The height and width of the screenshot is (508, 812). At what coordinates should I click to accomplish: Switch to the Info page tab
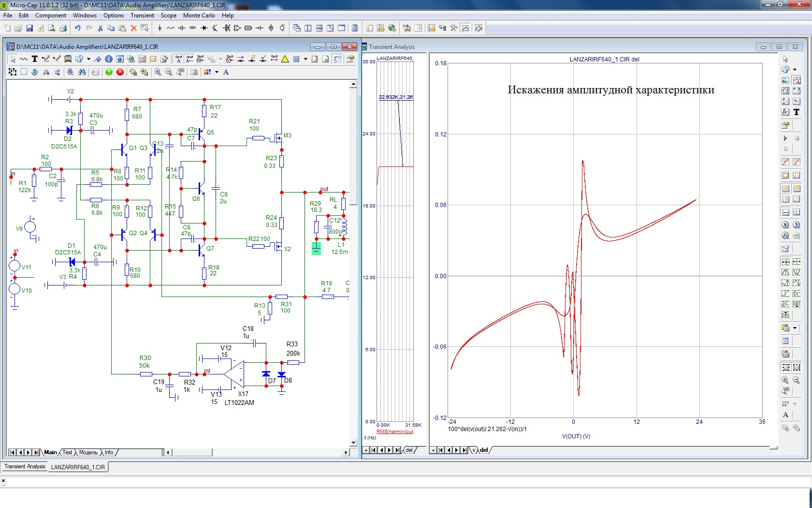pos(109,452)
